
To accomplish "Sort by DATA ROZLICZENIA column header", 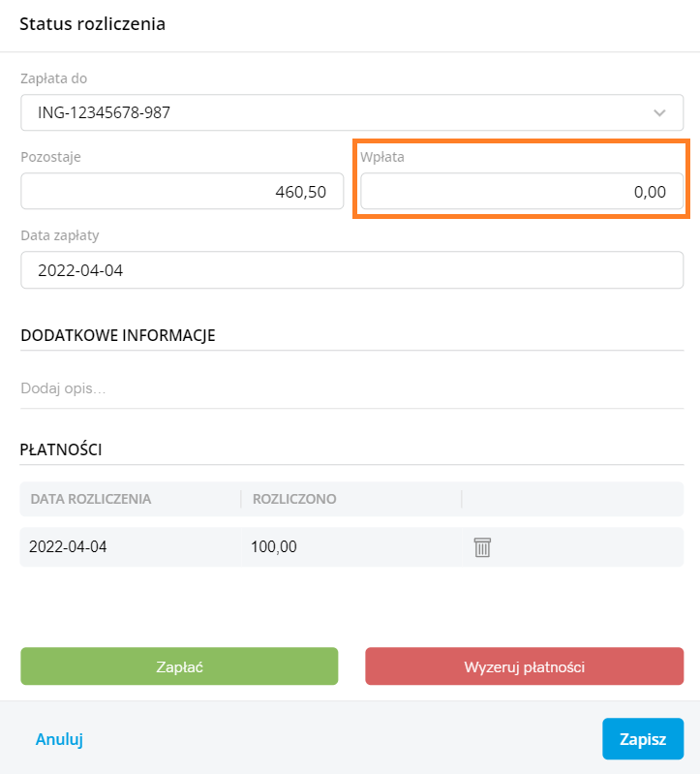I will pyautogui.click(x=91, y=499).
